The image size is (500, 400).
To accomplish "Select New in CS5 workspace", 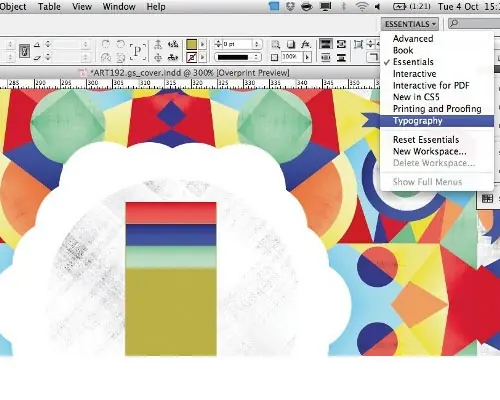I will pyautogui.click(x=437, y=97).
